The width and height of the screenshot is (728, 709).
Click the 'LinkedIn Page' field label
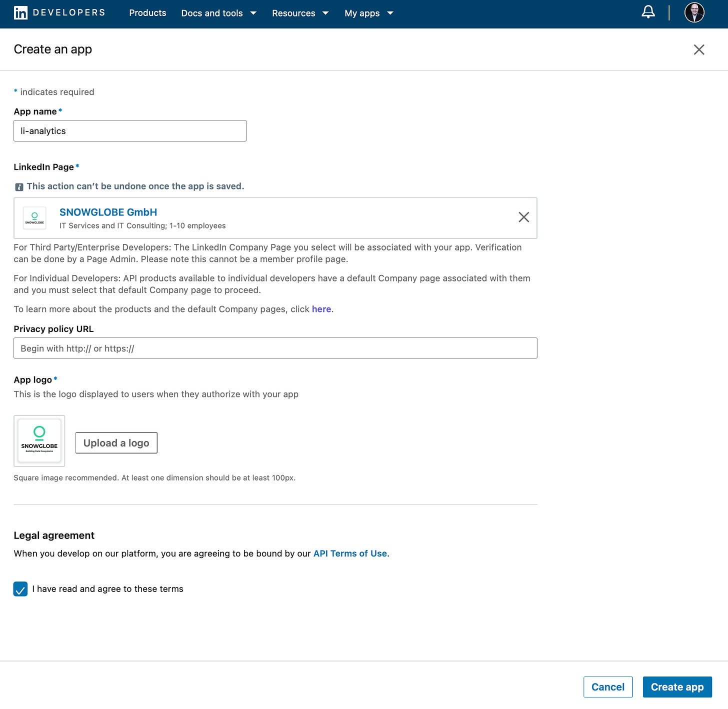click(x=44, y=167)
